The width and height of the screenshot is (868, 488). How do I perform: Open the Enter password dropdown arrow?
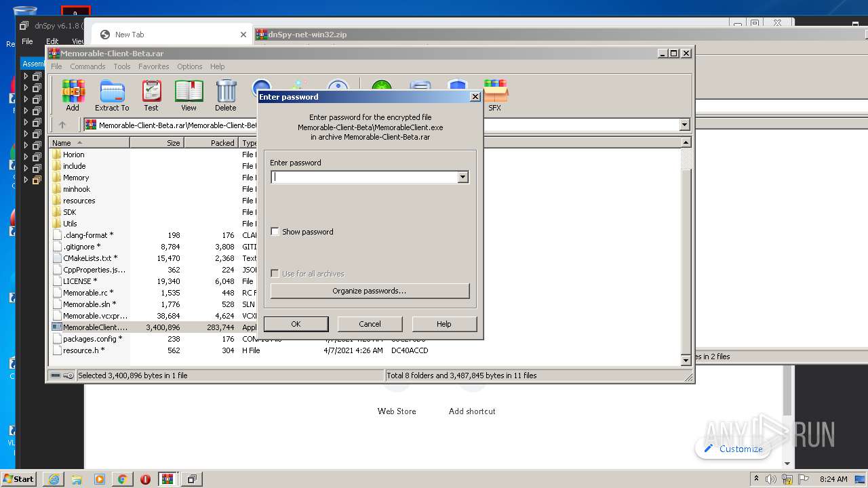[x=462, y=177]
